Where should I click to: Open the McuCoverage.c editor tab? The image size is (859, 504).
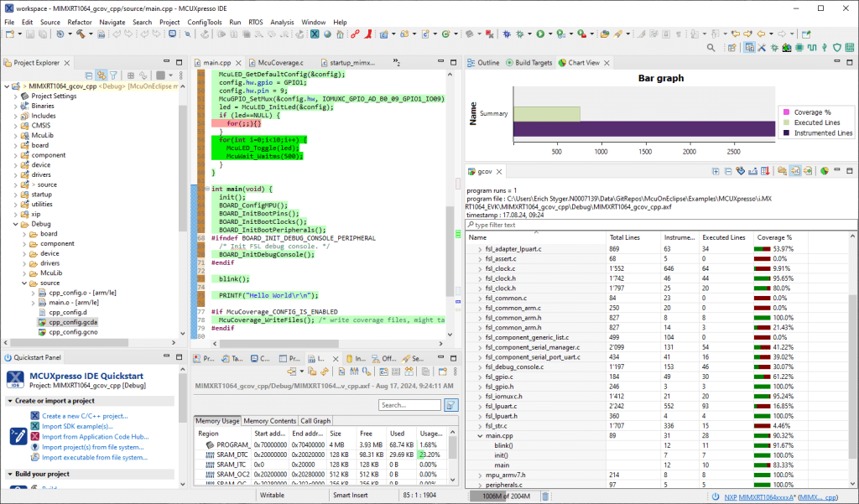282,63
